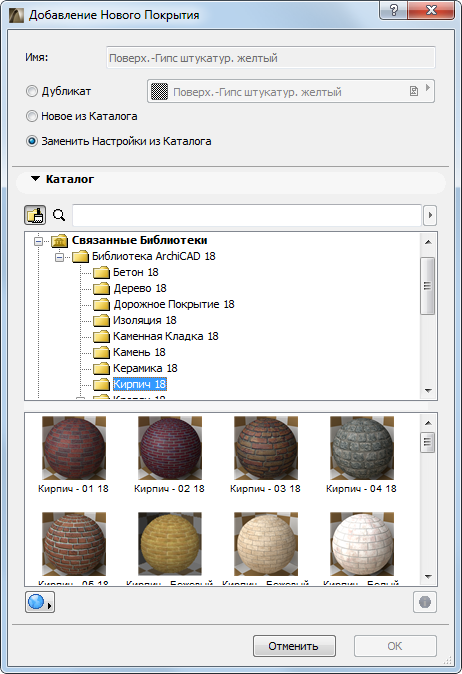Image resolution: width=462 pixels, height=674 pixels.
Task: Click the magnifier search icon
Action: coord(59,215)
